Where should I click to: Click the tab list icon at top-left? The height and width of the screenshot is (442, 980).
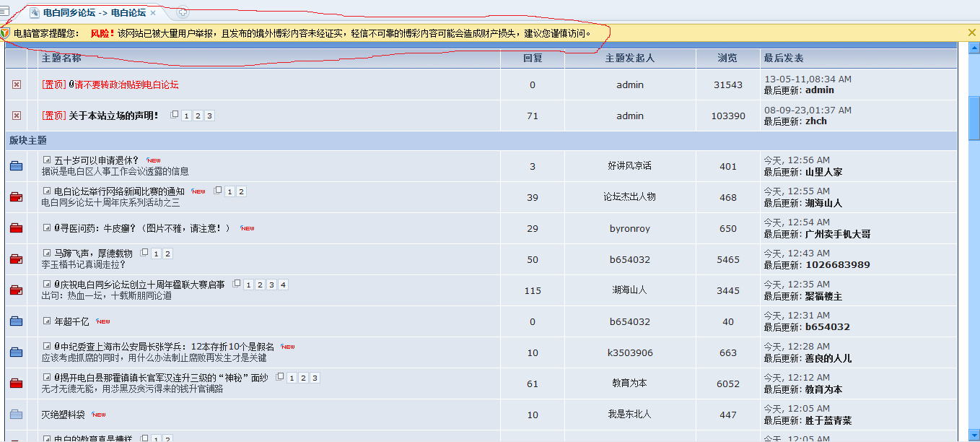[4, 11]
